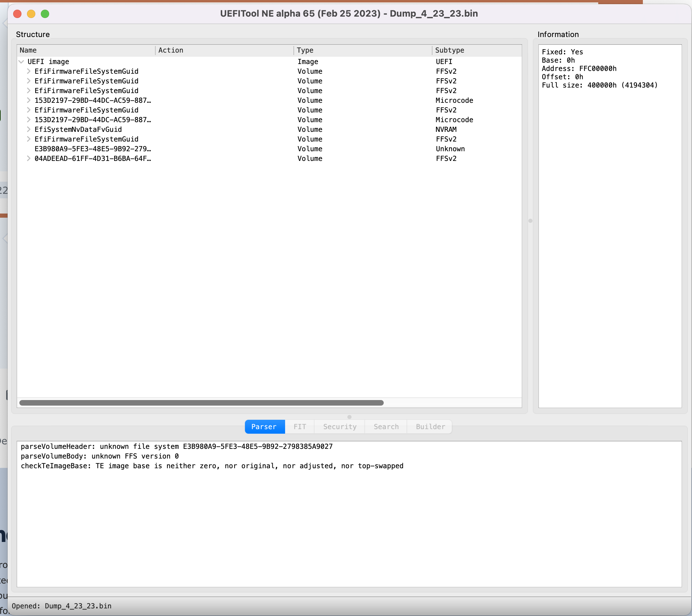Switch to the Builder tab
692x616 pixels.
pyautogui.click(x=430, y=427)
